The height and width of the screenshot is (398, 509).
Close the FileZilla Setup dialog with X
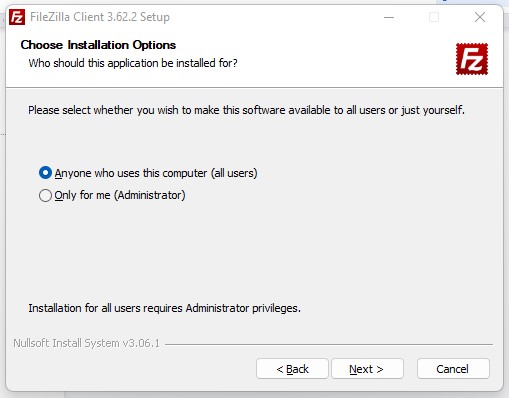tap(480, 17)
